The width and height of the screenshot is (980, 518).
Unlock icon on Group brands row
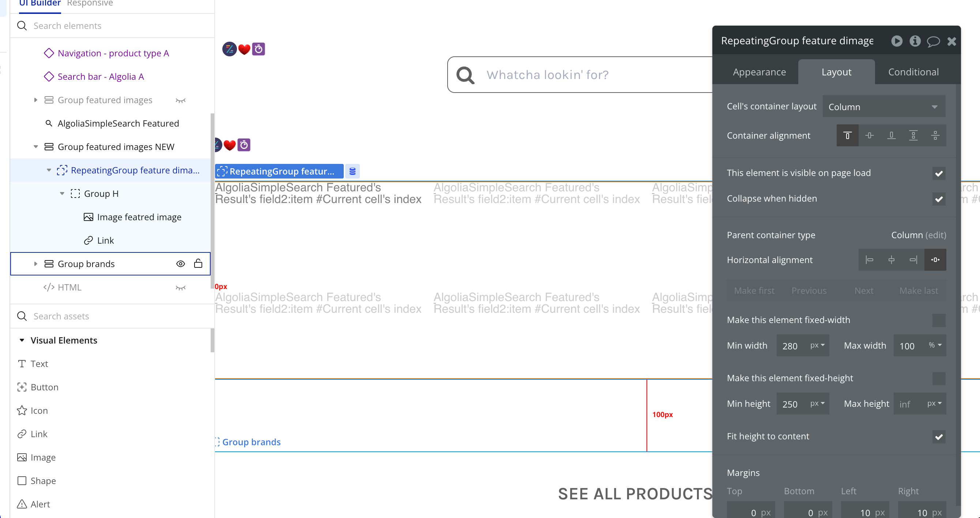point(198,264)
